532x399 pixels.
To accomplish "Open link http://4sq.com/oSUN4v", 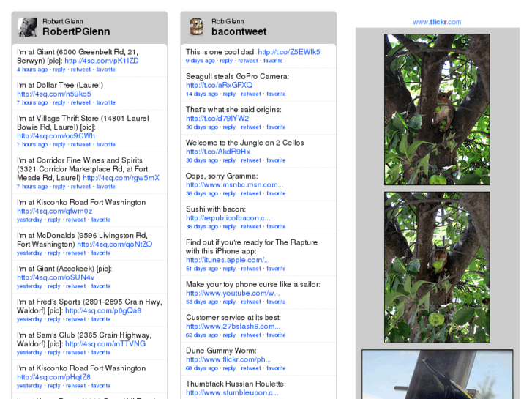I will [x=56, y=277].
